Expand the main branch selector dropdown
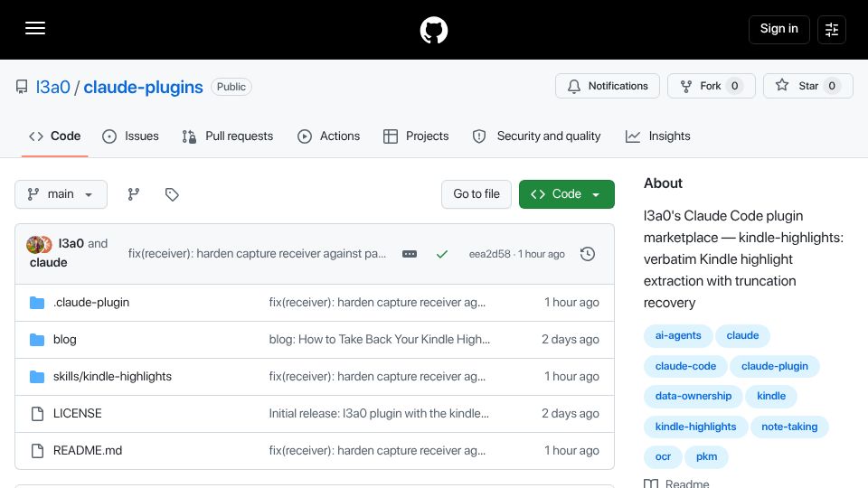Image resolution: width=868 pixels, height=488 pixels. click(x=61, y=194)
